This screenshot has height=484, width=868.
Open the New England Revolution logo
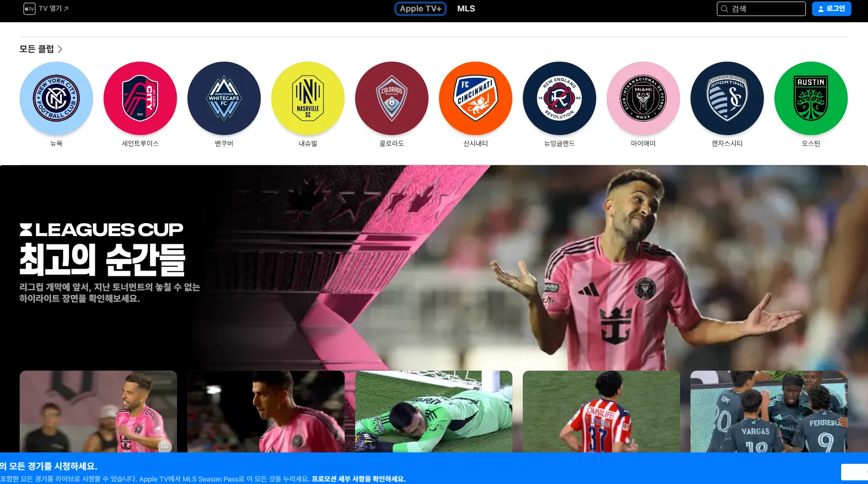(x=560, y=98)
